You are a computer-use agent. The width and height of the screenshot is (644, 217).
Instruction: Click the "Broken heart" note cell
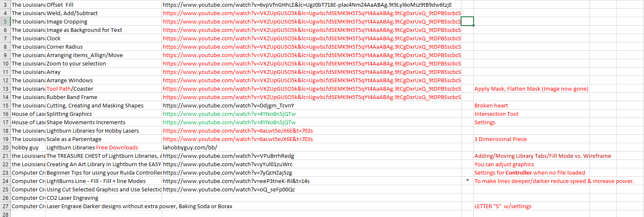(x=491, y=105)
